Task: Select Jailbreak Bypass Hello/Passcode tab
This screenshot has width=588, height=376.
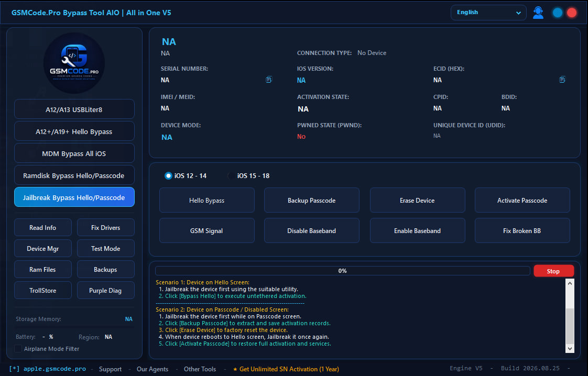Action: point(74,197)
